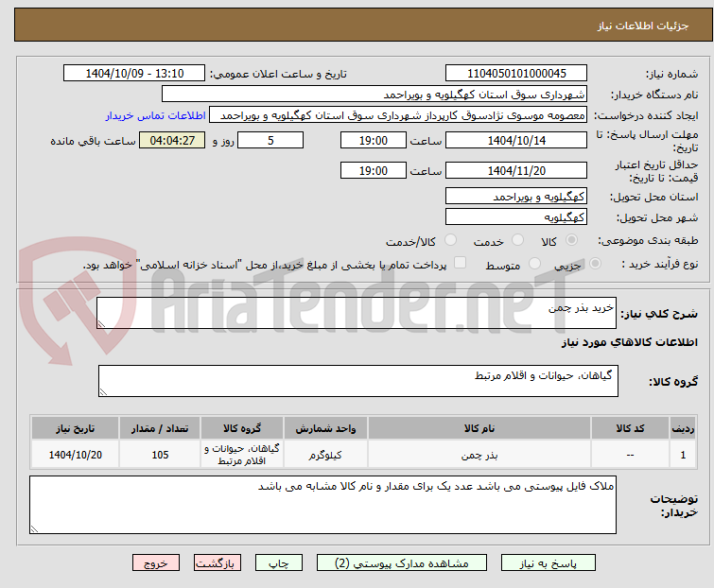Screen dimensions: 714x588
Task: Click the row number 1 cell
Action: (683, 455)
